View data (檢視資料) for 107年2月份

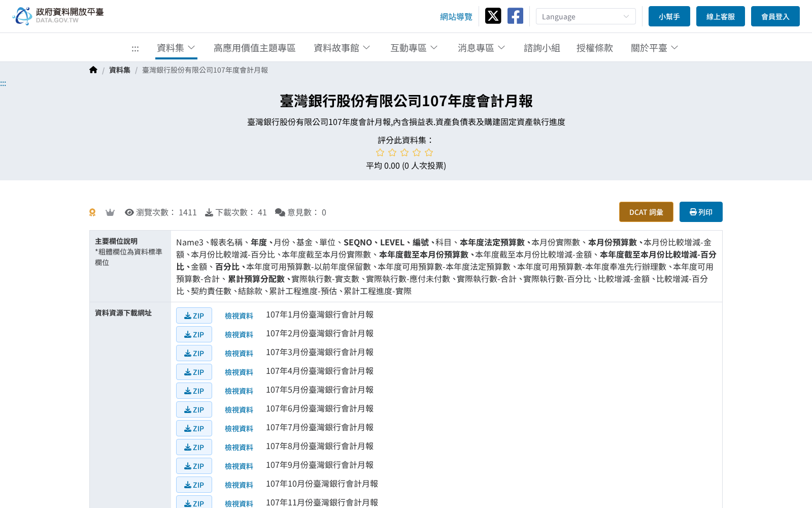239,334
